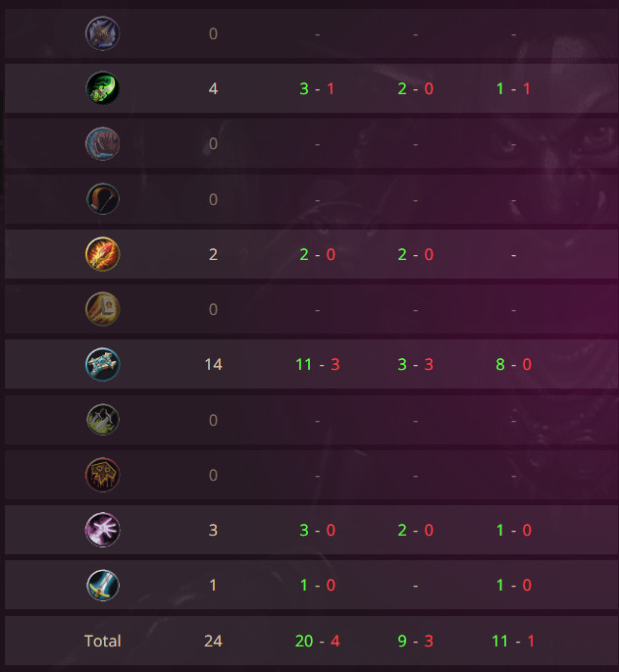The image size is (619, 672).
Task: Select the Hunter bow class icon
Action: [102, 199]
